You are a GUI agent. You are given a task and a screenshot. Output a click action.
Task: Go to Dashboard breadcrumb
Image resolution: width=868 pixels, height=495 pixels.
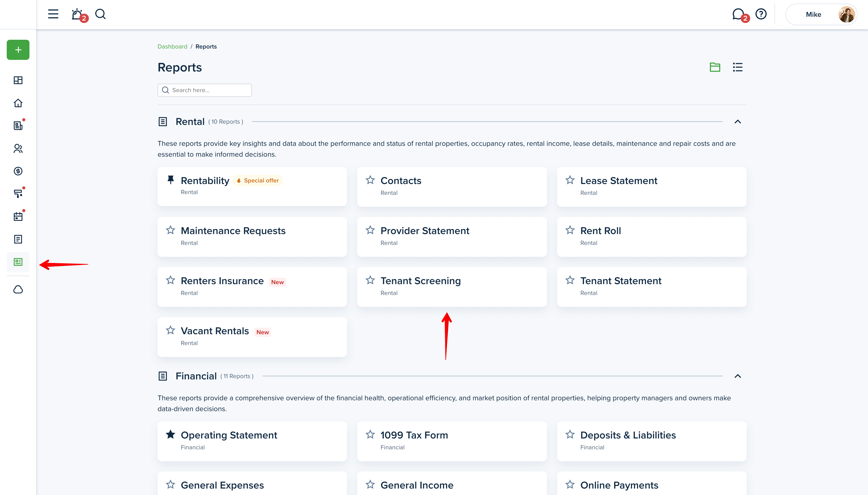click(x=172, y=46)
